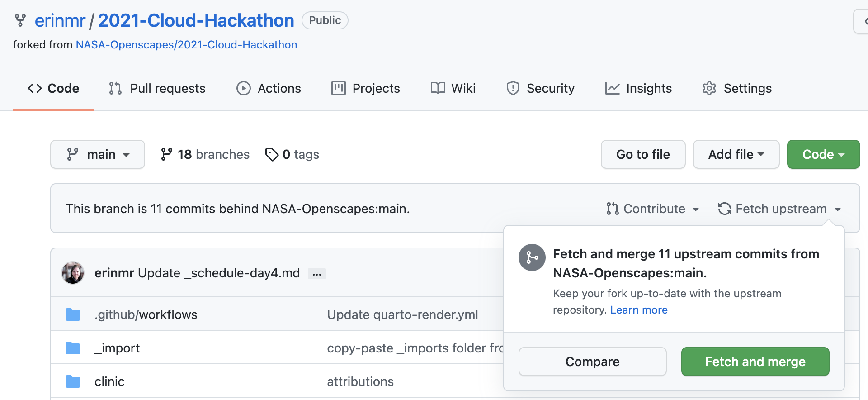Open the Add file dropdown
This screenshot has height=400, width=868.
pos(736,155)
